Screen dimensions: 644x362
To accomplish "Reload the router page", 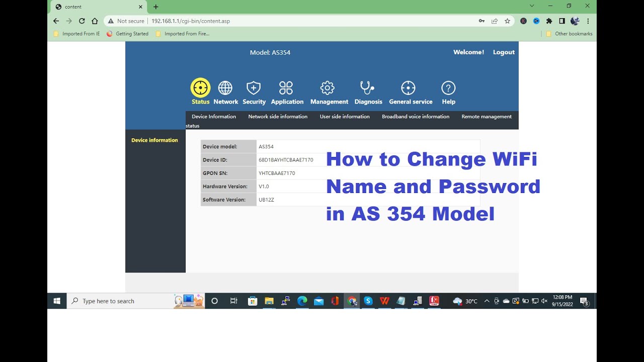I will pyautogui.click(x=82, y=21).
